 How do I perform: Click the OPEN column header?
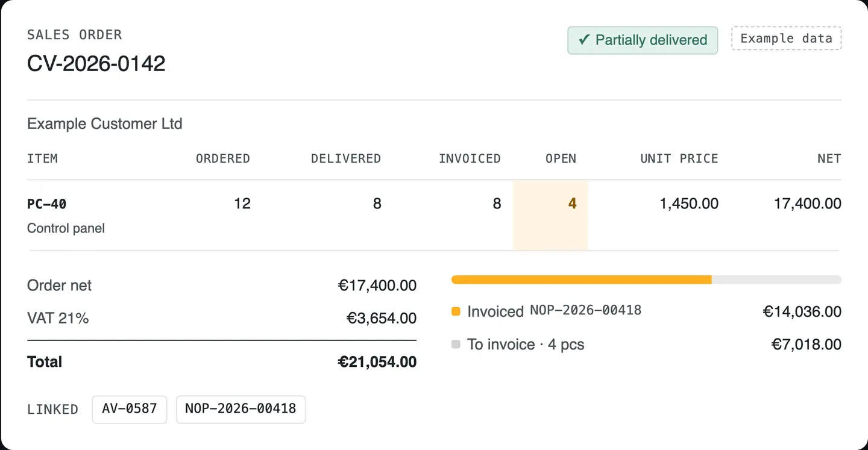tap(561, 158)
